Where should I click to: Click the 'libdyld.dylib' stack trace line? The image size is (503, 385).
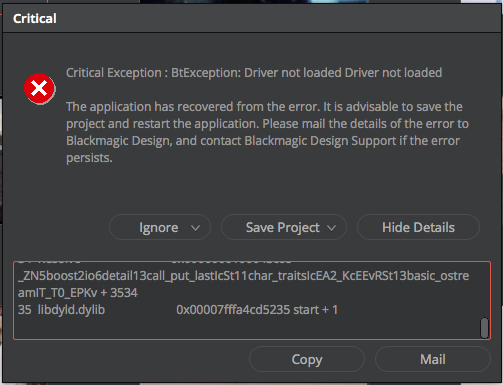point(178,310)
